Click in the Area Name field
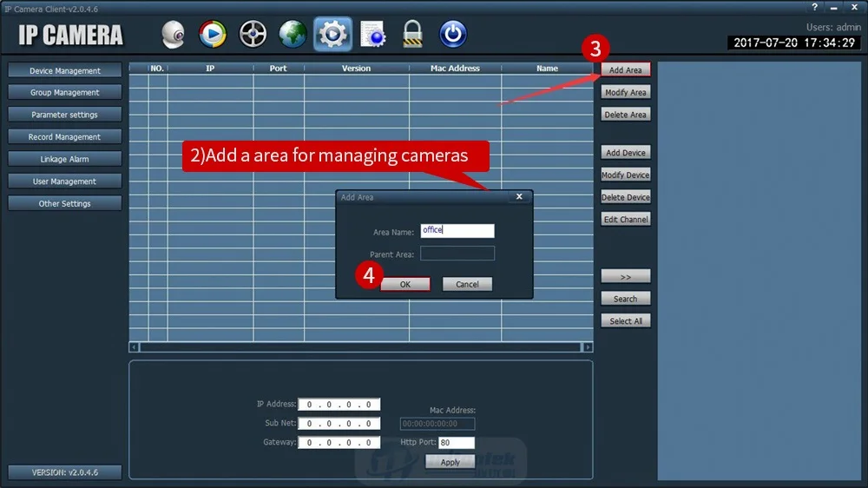868x488 pixels. (457, 230)
